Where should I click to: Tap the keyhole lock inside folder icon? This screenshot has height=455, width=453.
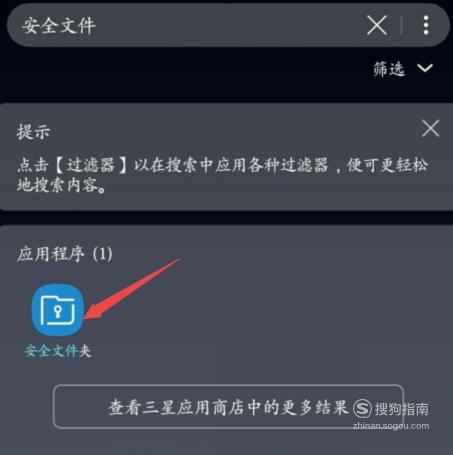(58, 312)
